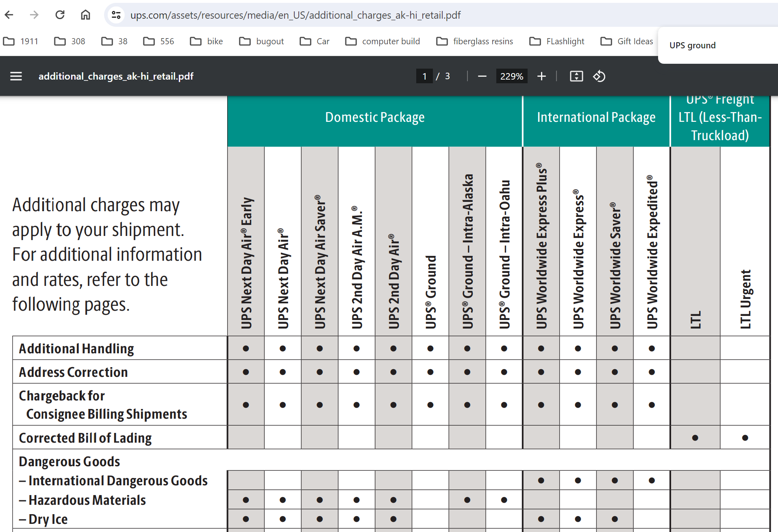Open the PDF sidebar hamburger menu
778x532 pixels.
tap(16, 76)
